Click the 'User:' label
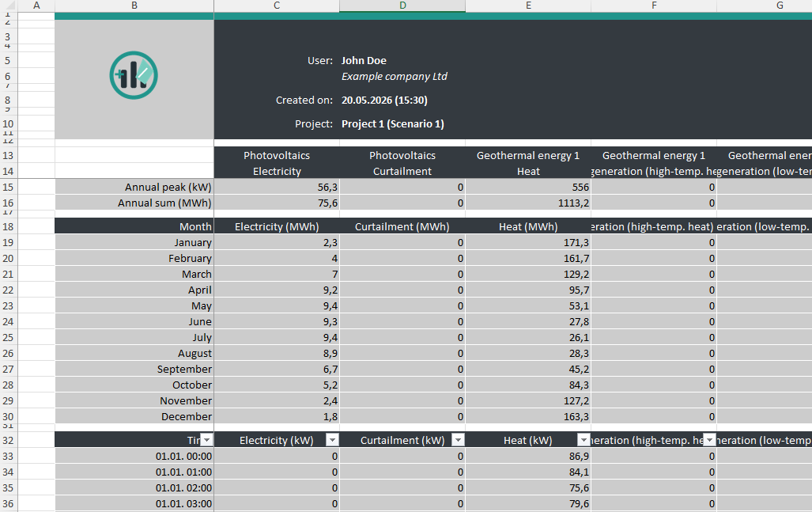 pyautogui.click(x=320, y=61)
